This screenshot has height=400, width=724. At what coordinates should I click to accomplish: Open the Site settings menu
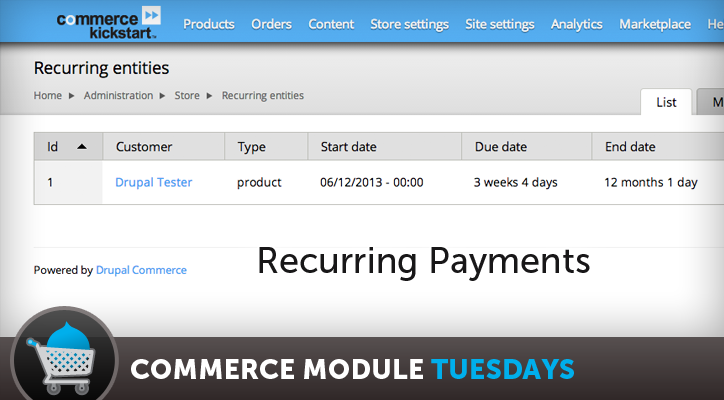click(500, 24)
